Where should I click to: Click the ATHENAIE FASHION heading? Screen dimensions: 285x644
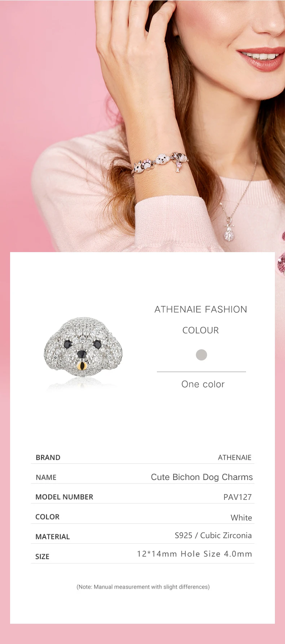[x=201, y=309]
